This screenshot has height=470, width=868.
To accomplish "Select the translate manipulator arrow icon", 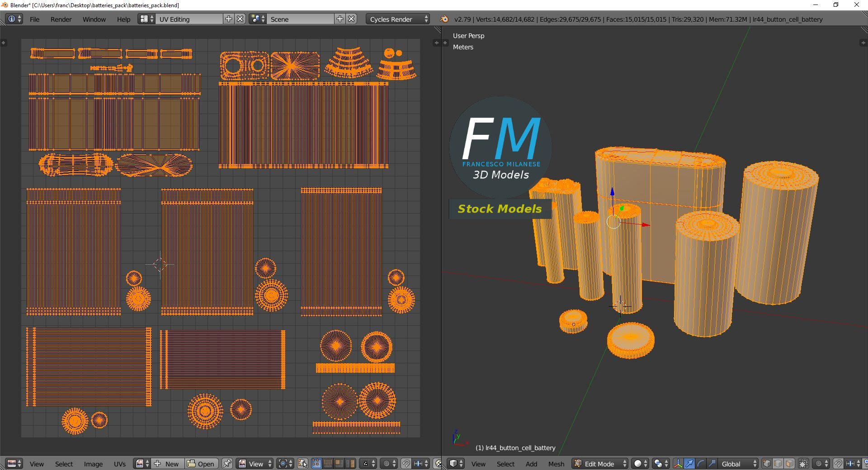I will [689, 464].
